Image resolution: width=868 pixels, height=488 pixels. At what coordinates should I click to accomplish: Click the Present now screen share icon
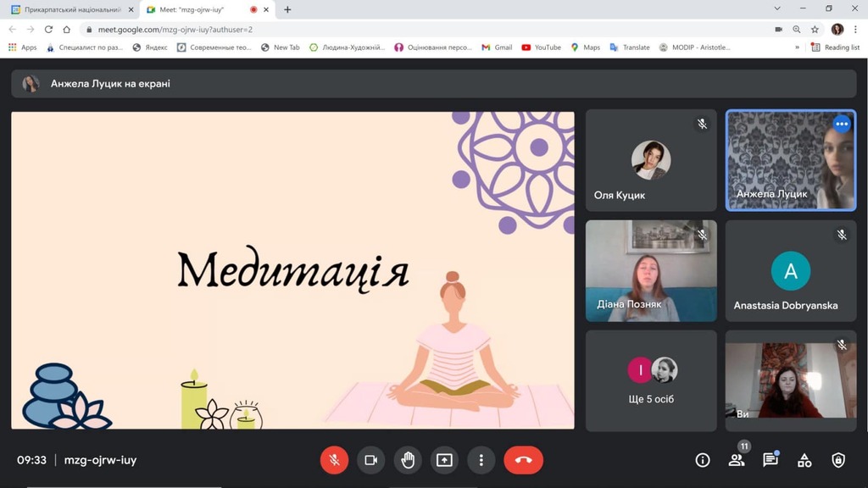444,460
